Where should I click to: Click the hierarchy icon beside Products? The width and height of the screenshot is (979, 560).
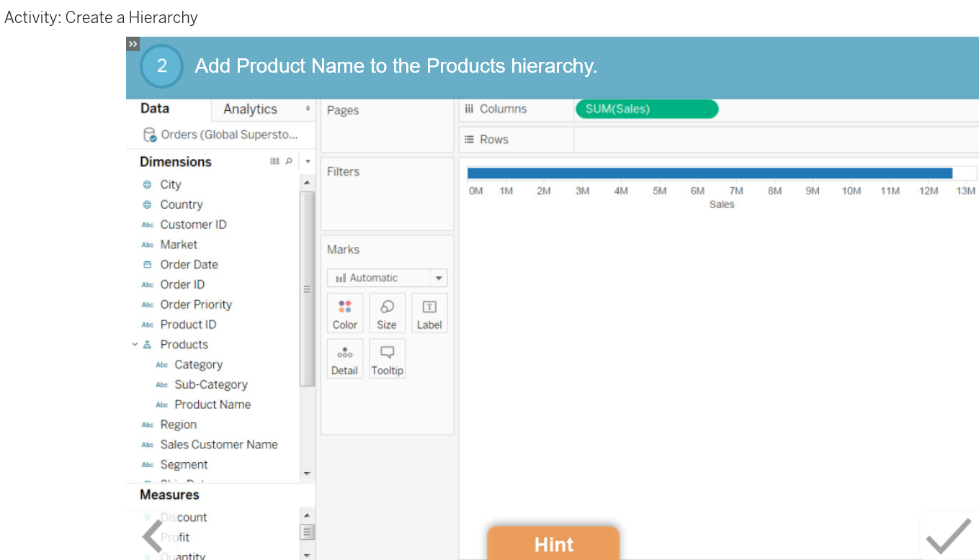(148, 345)
